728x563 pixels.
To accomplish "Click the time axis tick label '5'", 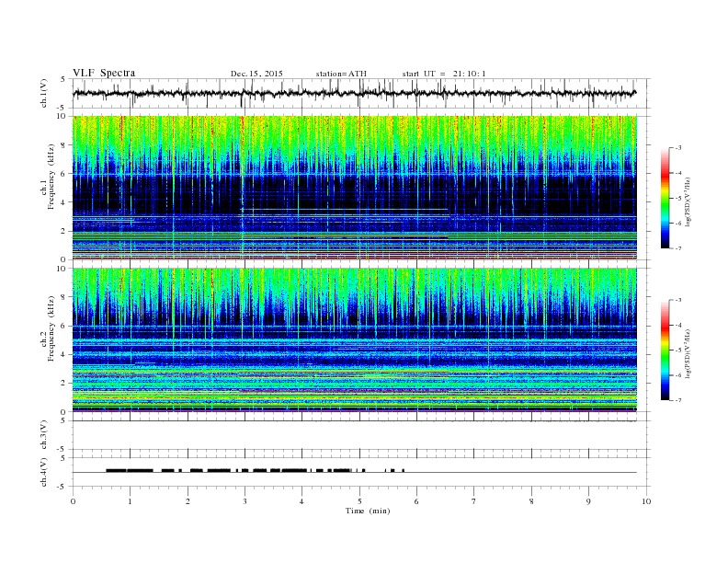I will click(359, 501).
